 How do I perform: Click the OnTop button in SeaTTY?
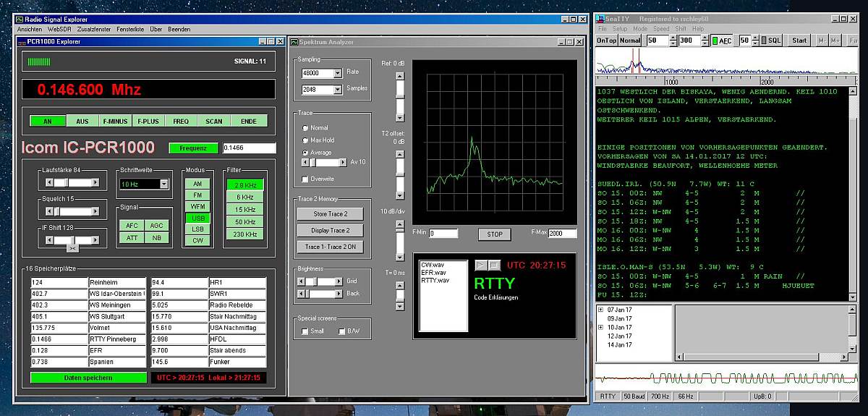point(605,41)
